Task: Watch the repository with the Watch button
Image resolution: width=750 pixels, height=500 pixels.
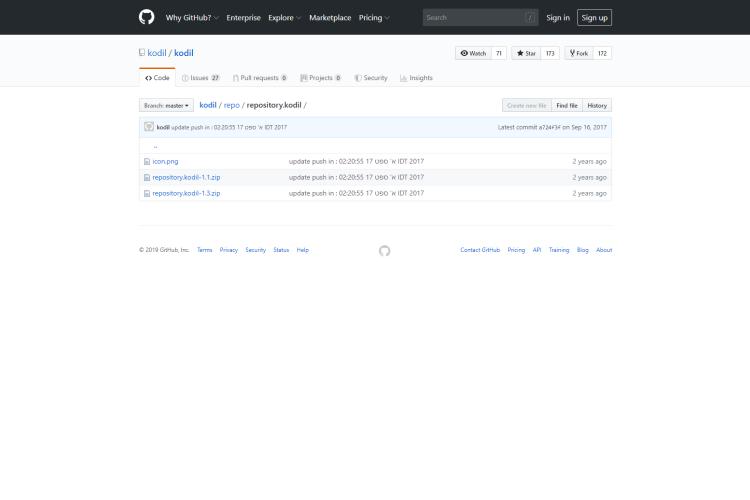Action: tap(473, 53)
